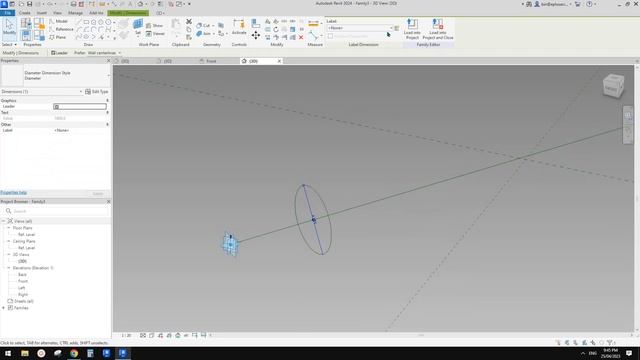Click the Sun Path icon in view bar
The width and height of the screenshot is (640, 360).
[160, 336]
